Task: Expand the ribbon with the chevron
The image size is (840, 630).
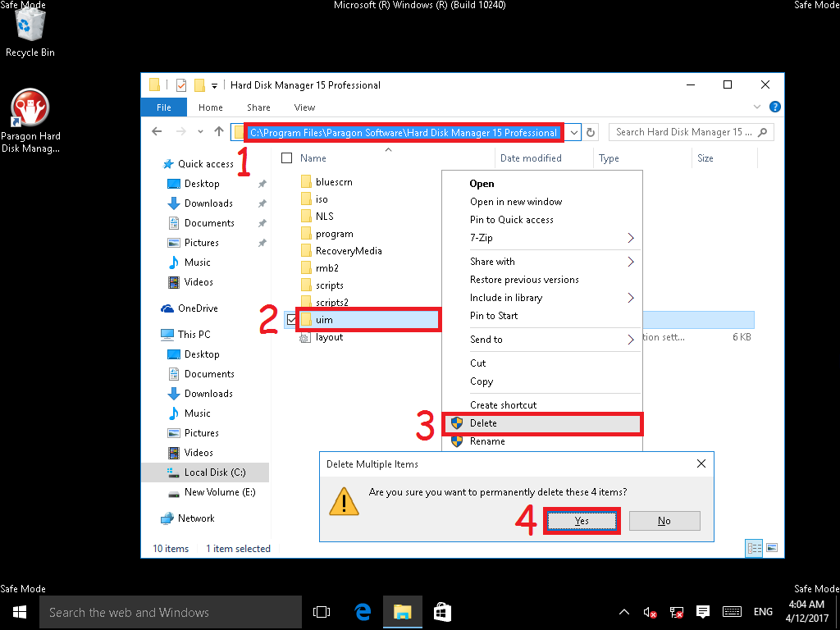Action: click(757, 107)
